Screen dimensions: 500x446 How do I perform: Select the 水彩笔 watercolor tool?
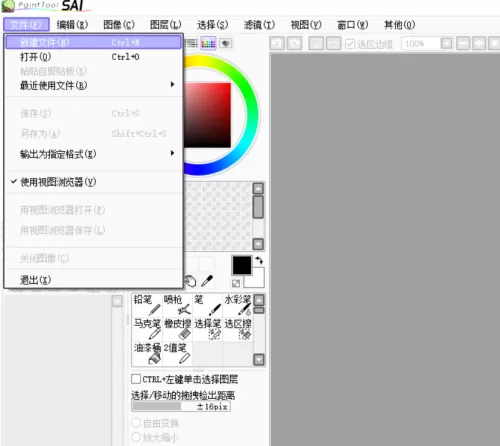coord(237,305)
